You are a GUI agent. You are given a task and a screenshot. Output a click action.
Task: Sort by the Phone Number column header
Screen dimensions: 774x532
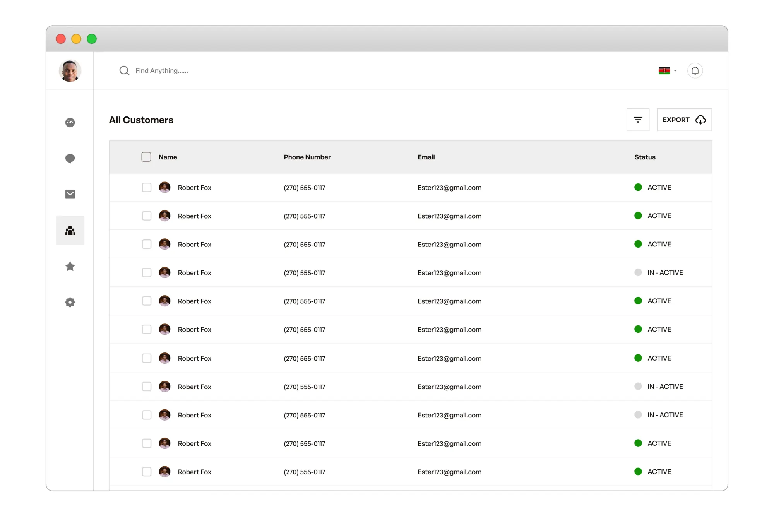307,157
